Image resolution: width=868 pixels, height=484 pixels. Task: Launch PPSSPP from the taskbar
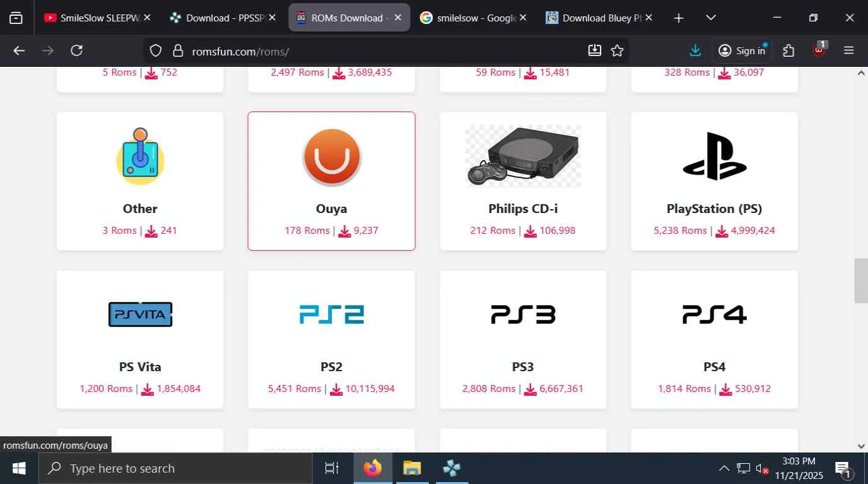pyautogui.click(x=452, y=468)
